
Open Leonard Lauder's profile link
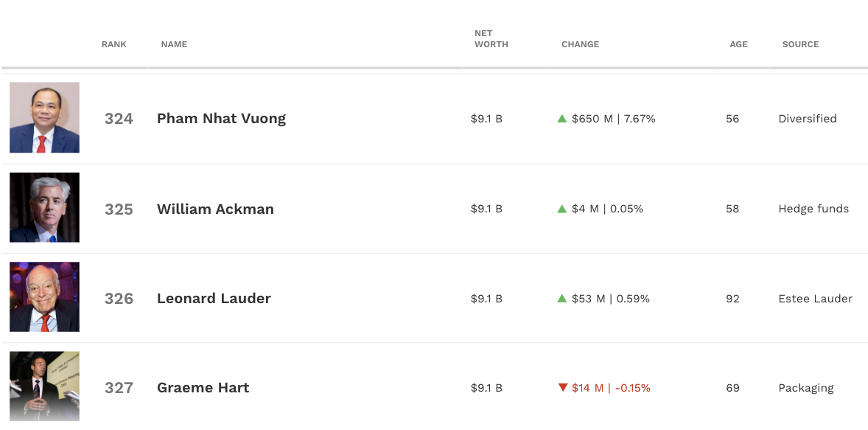pyautogui.click(x=214, y=298)
